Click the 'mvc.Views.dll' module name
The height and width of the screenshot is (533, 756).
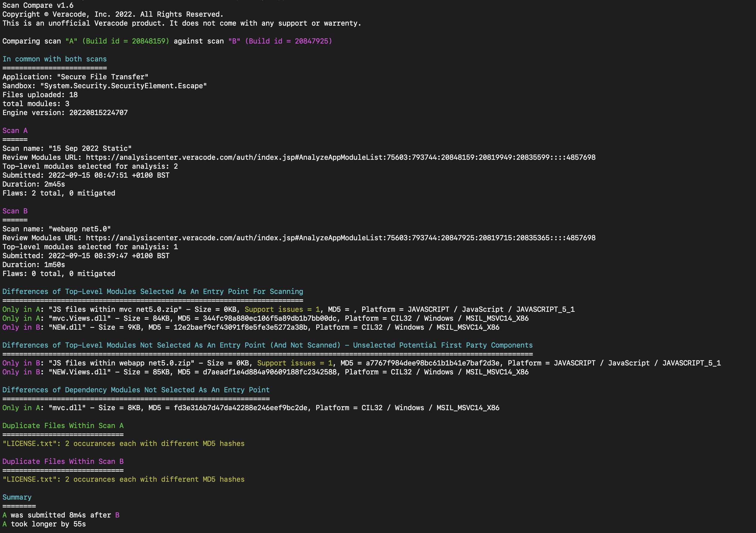(x=80, y=318)
